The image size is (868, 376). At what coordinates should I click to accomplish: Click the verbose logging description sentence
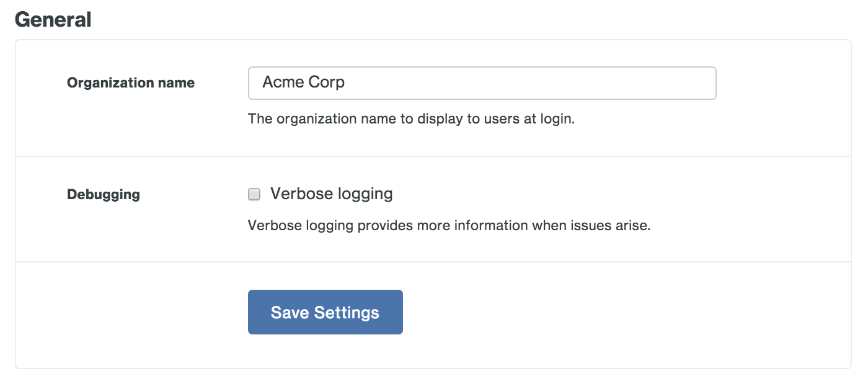coord(449,225)
